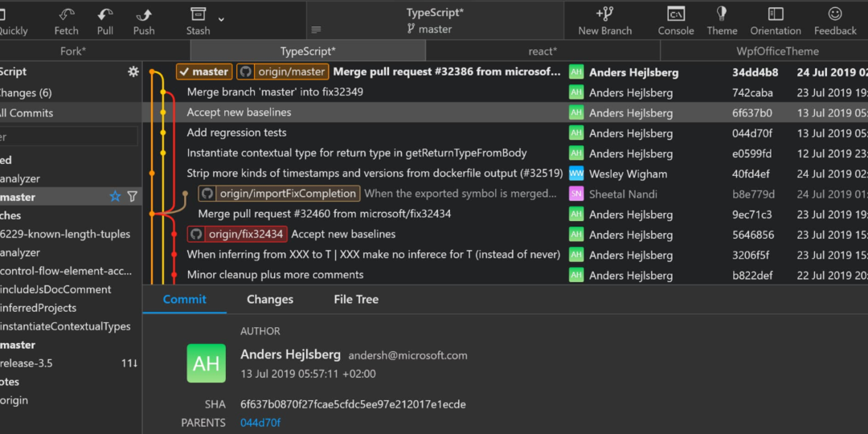
Task: Switch to the react* repository tab
Action: [x=542, y=51]
